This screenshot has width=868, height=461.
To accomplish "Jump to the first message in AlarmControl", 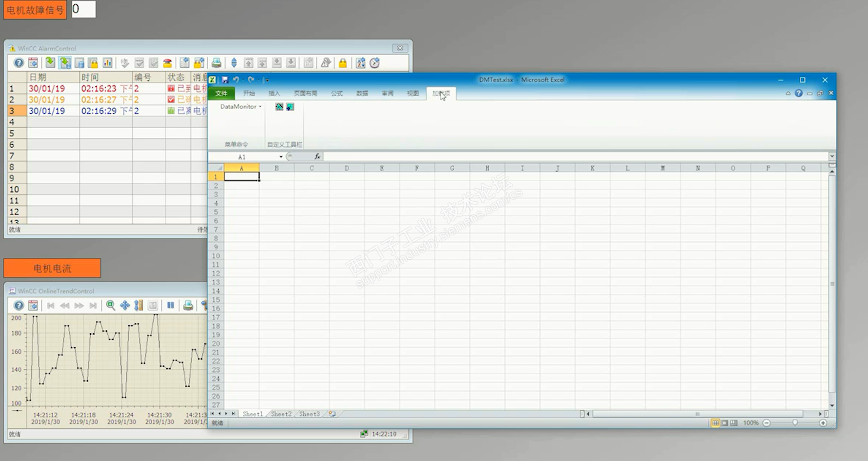I will click(248, 63).
